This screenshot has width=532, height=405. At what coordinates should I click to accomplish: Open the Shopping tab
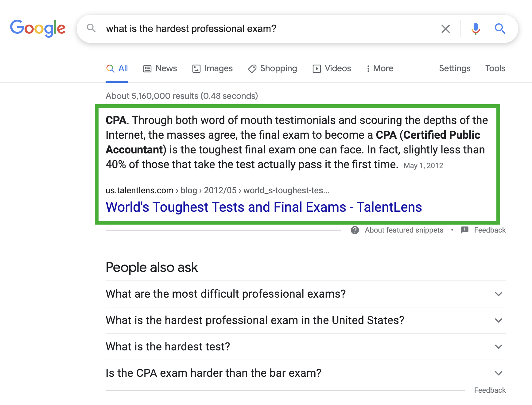(273, 68)
